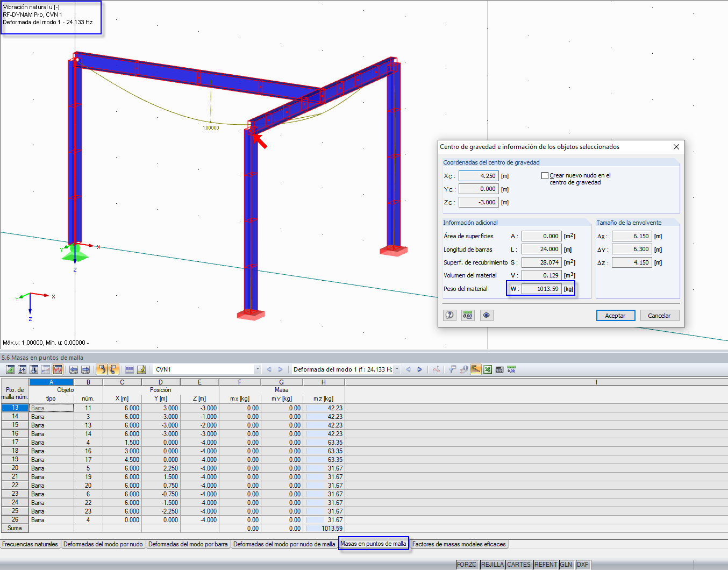This screenshot has height=570, width=728.
Task: Click the right blue arrow table navigation icon
Action: pyautogui.click(x=85, y=369)
